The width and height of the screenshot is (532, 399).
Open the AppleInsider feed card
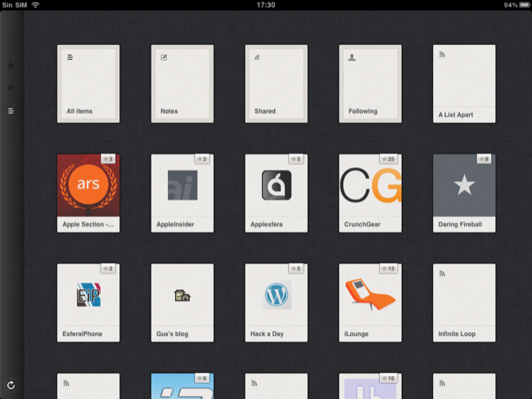[x=183, y=193]
